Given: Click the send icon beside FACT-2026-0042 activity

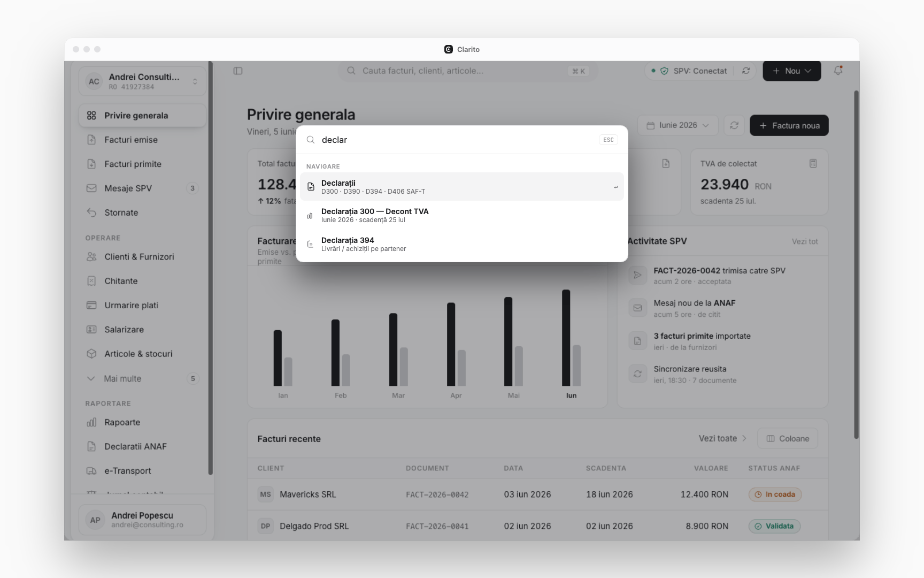Looking at the screenshot, I should [637, 275].
